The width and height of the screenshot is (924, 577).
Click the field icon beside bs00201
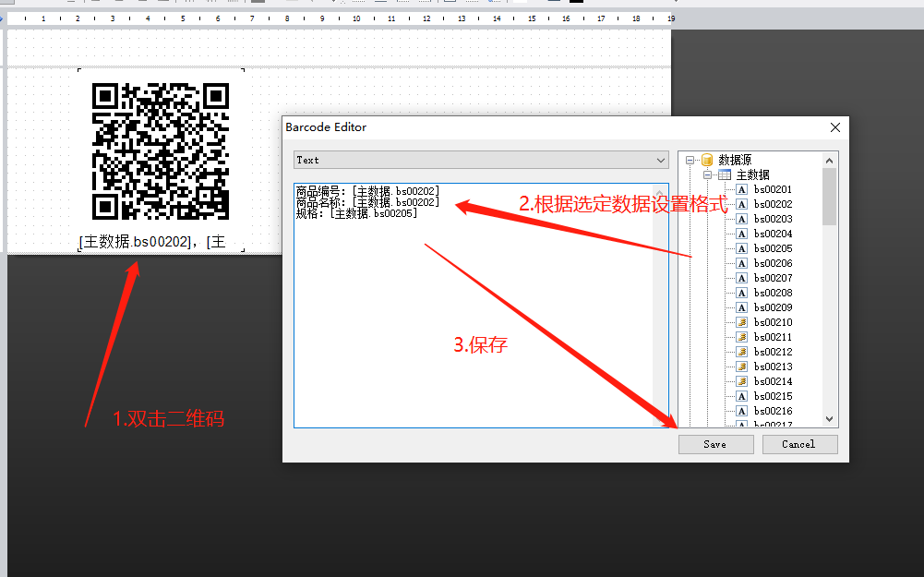742,189
